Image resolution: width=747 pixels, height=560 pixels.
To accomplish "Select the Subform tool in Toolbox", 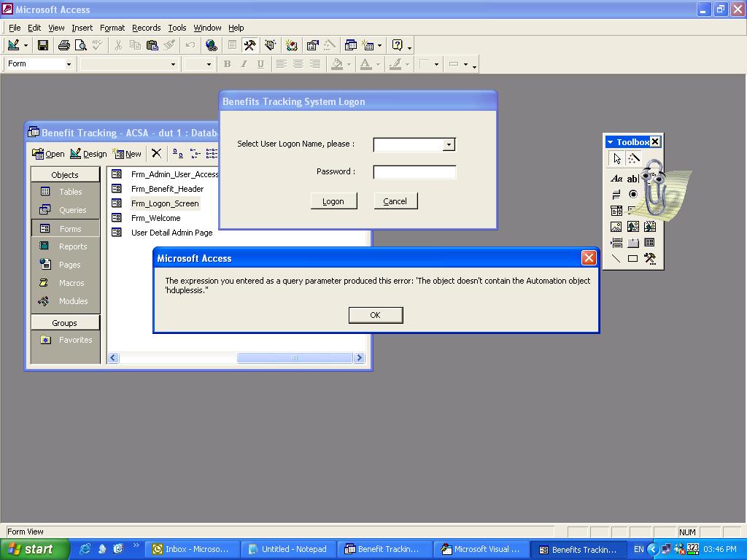I will point(650,243).
